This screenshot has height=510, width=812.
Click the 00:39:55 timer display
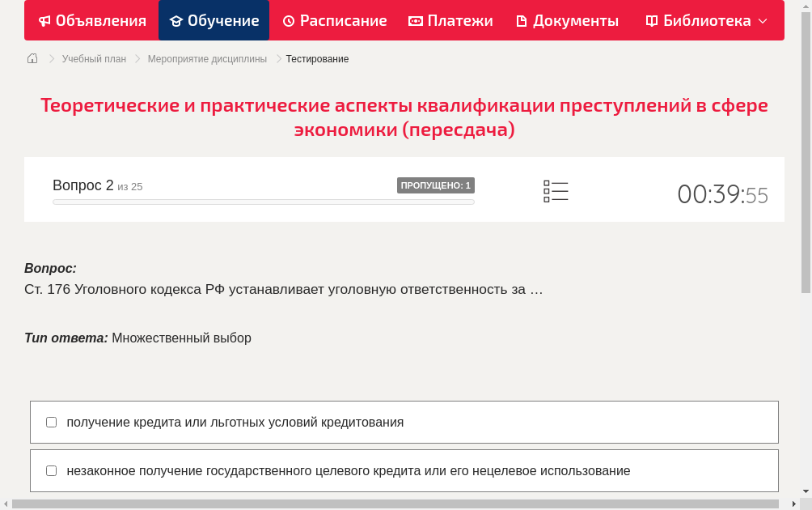(x=722, y=194)
